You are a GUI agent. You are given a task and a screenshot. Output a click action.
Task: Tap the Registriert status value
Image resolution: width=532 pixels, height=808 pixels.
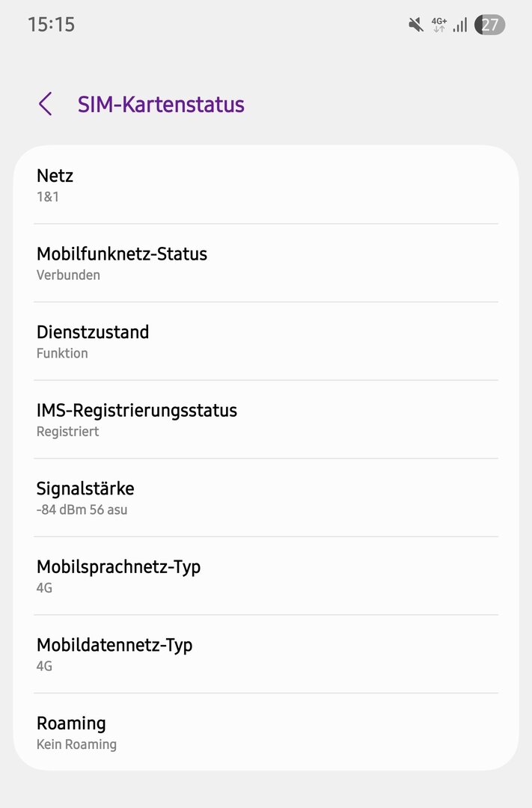(x=67, y=431)
